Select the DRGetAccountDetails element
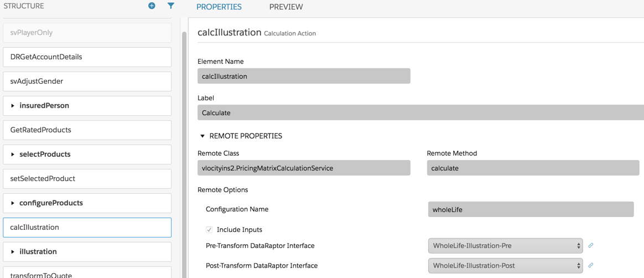 point(87,57)
